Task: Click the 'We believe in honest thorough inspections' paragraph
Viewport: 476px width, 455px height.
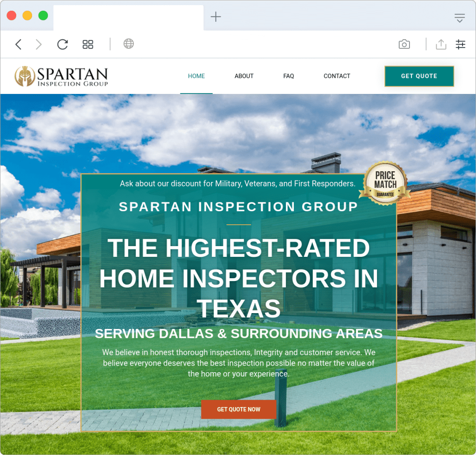Action: tap(238, 363)
